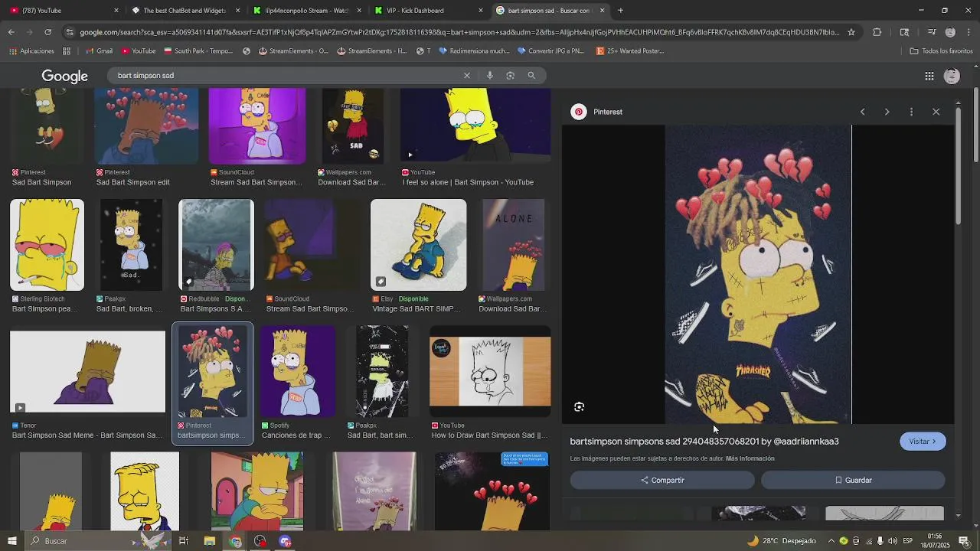Screen dimensions: 980x551
Task: Open I feel so alone YouTube thumbnail
Action: pyautogui.click(x=475, y=126)
